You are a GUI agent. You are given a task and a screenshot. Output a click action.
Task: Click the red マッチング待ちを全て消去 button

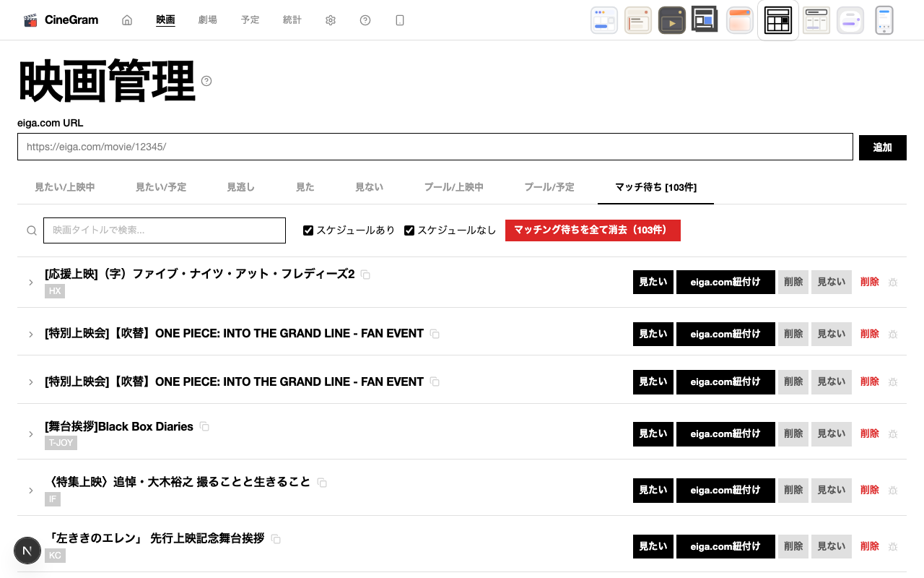[592, 230]
